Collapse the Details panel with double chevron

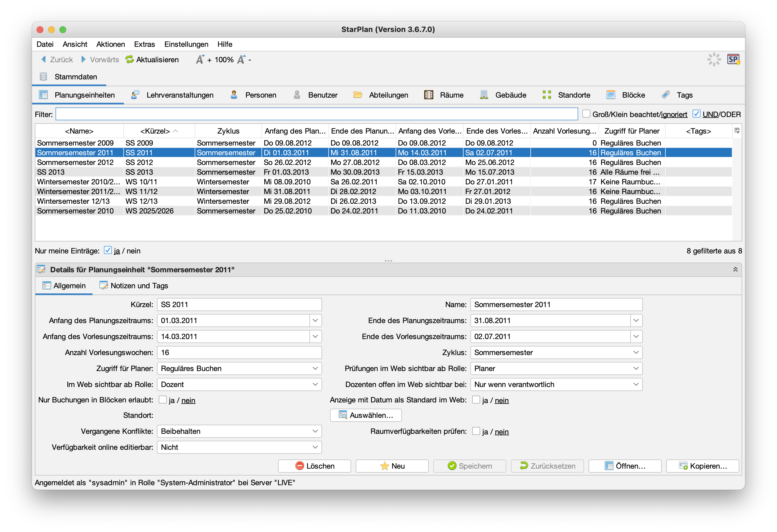coord(735,269)
